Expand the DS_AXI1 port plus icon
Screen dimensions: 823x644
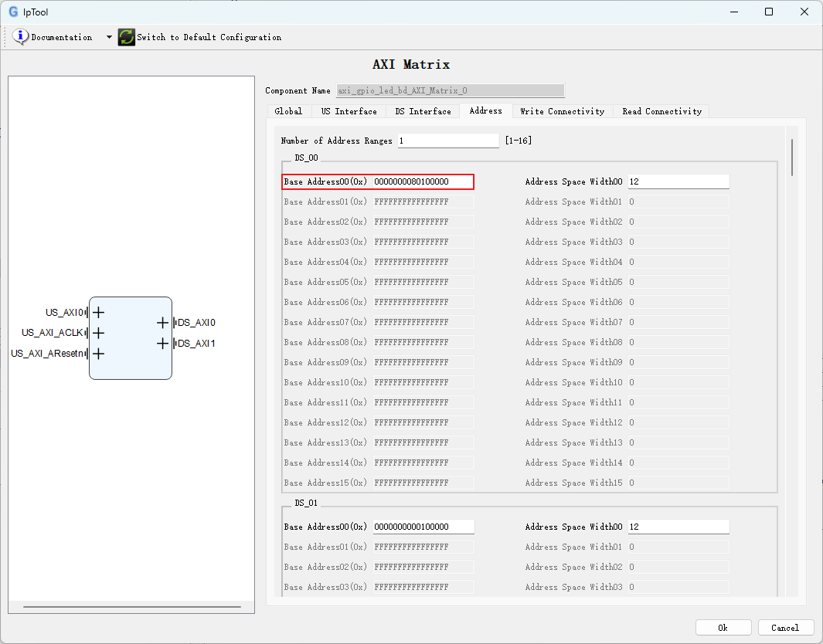163,344
